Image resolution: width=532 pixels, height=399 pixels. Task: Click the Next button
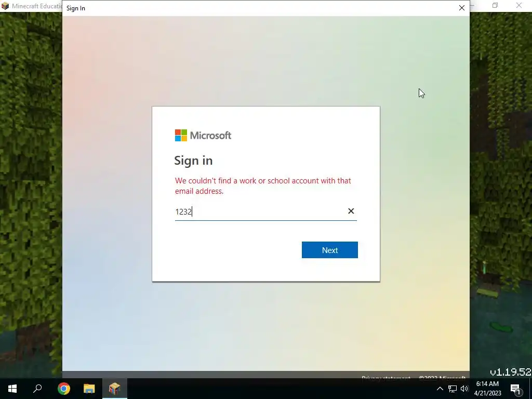click(329, 250)
